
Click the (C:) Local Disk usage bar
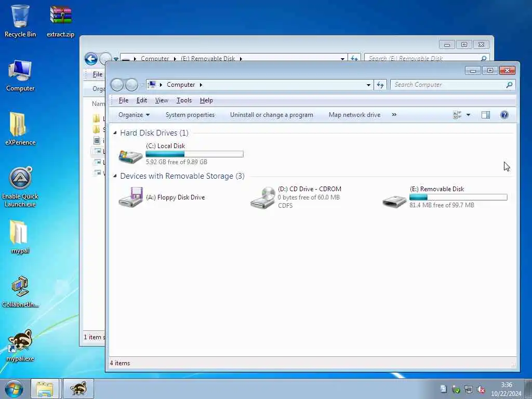click(194, 154)
